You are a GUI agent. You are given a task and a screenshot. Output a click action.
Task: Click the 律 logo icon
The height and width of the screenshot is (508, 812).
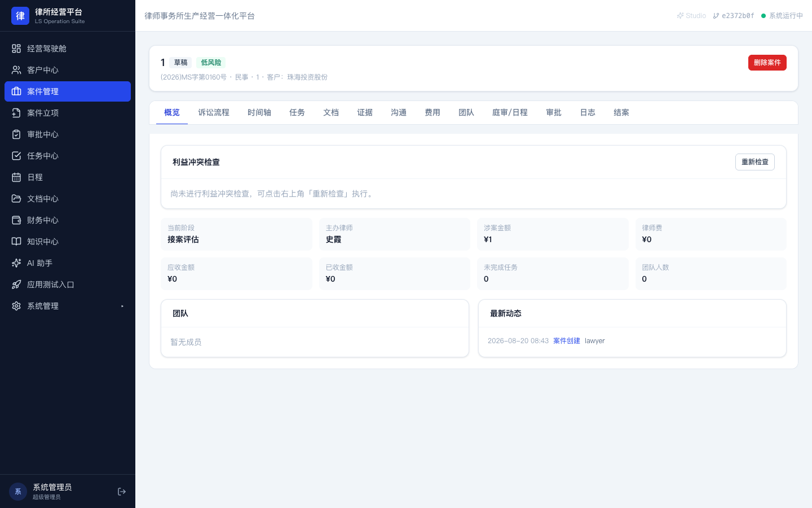click(x=20, y=16)
